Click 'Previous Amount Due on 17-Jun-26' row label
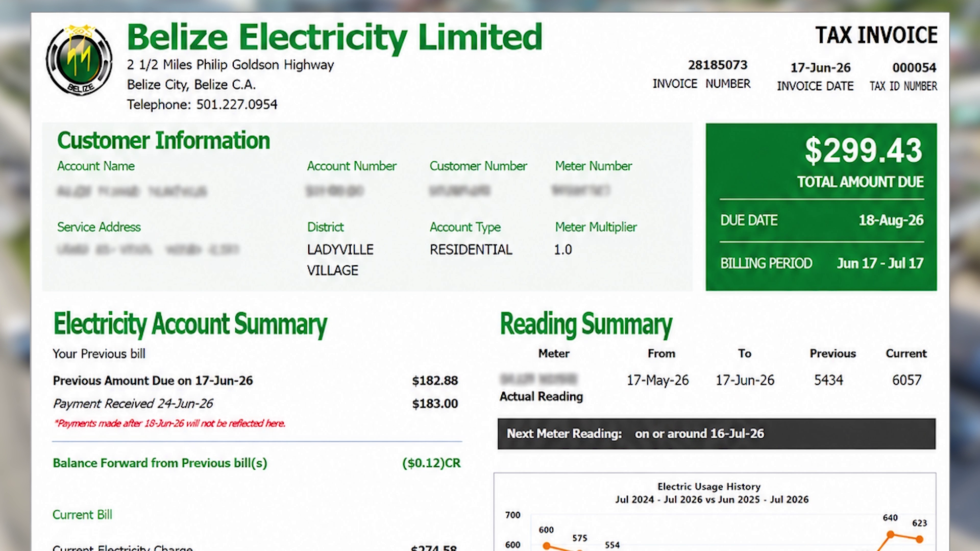 click(153, 381)
